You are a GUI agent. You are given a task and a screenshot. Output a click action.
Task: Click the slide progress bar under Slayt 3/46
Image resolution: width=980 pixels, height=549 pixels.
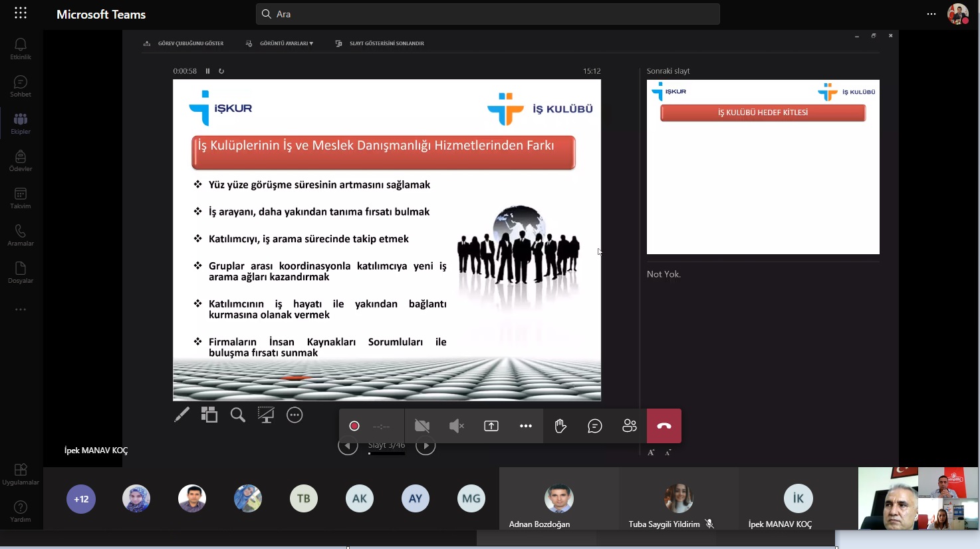click(x=386, y=454)
